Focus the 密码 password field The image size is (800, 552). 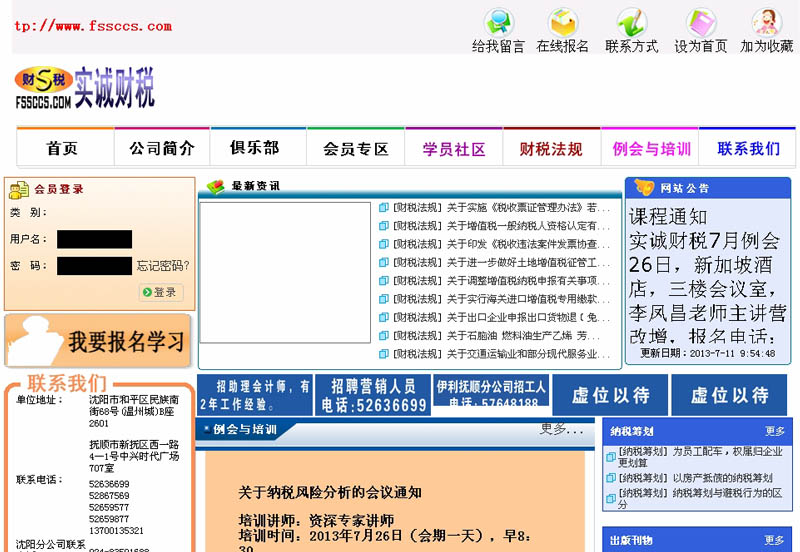94,265
